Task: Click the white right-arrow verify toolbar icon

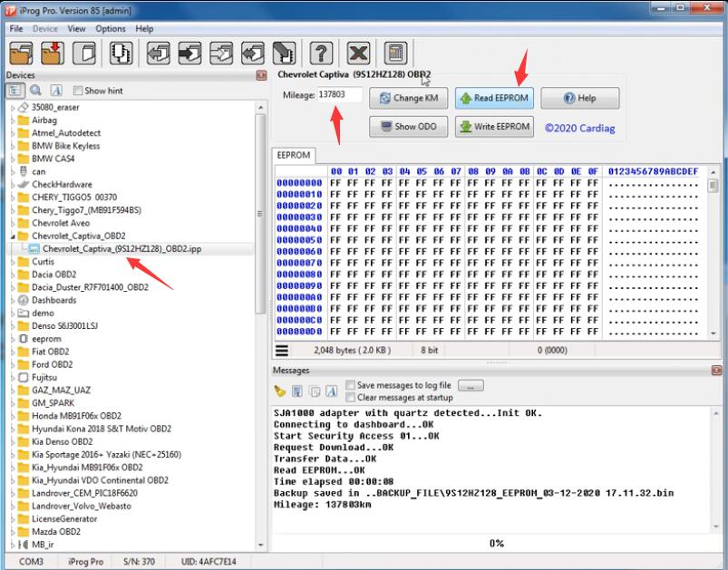Action: (221, 53)
